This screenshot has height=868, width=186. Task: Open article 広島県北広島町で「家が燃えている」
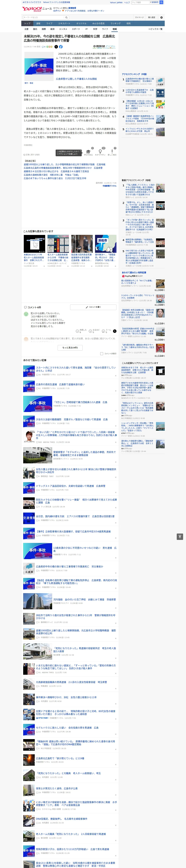pos(60,758)
